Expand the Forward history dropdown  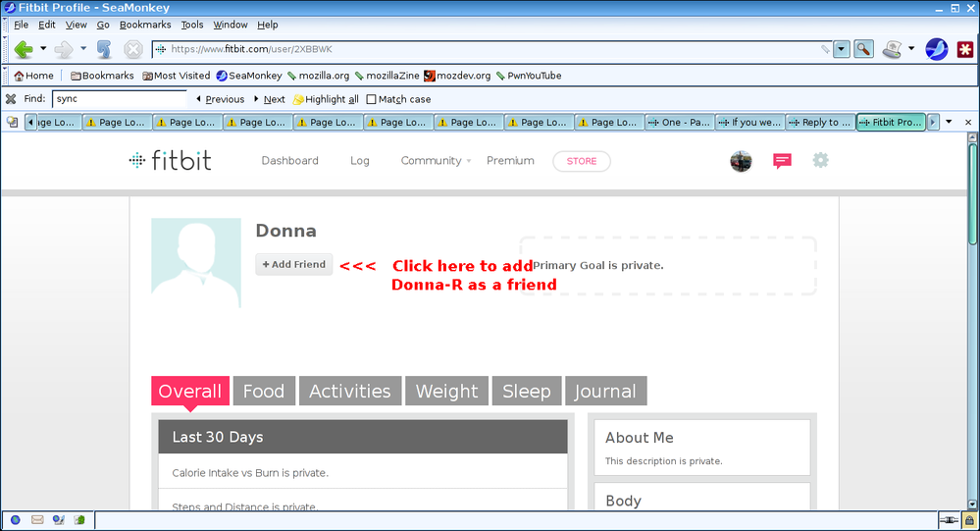[83, 48]
